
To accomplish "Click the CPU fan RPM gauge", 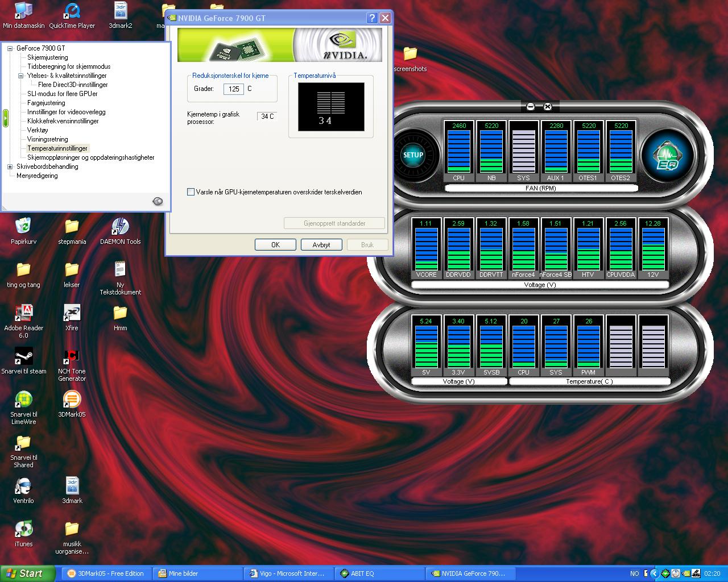I will (x=459, y=151).
